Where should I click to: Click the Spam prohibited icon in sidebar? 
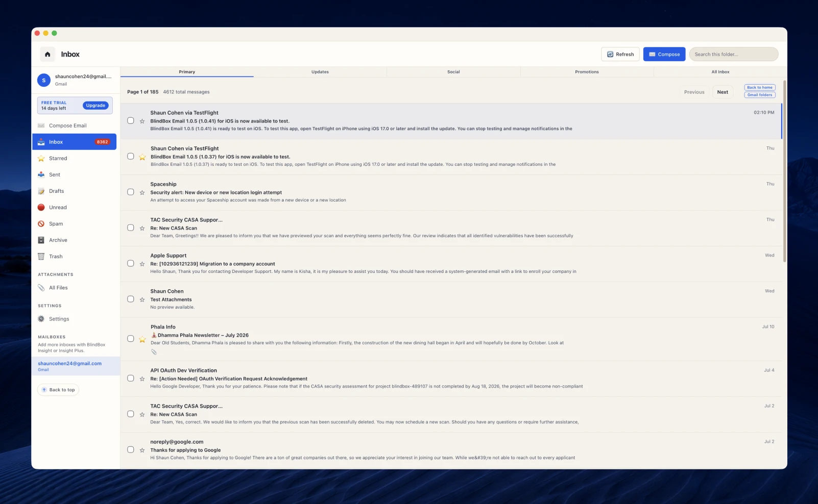pyautogui.click(x=41, y=223)
